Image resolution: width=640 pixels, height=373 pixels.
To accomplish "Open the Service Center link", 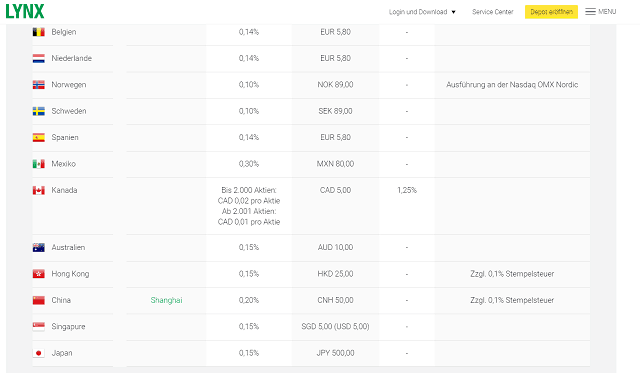I will [493, 12].
